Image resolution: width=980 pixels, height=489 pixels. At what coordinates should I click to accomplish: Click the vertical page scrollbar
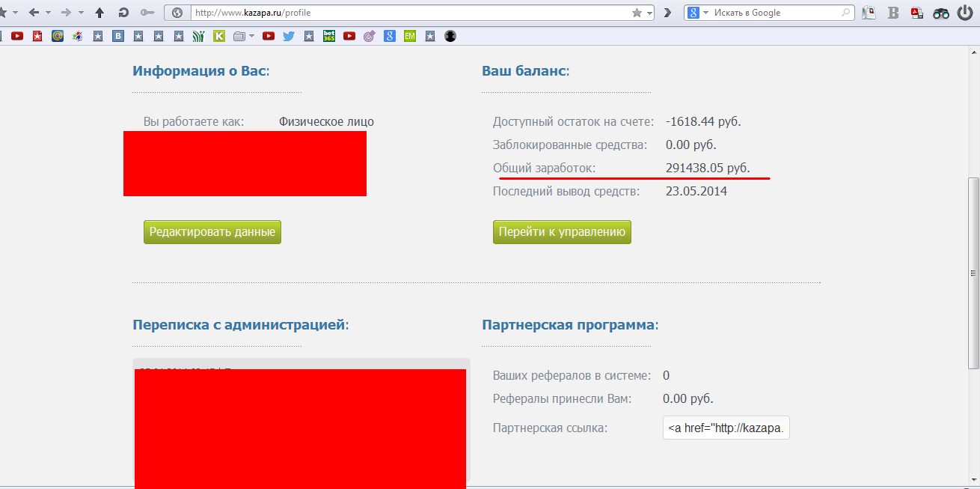coord(973,273)
